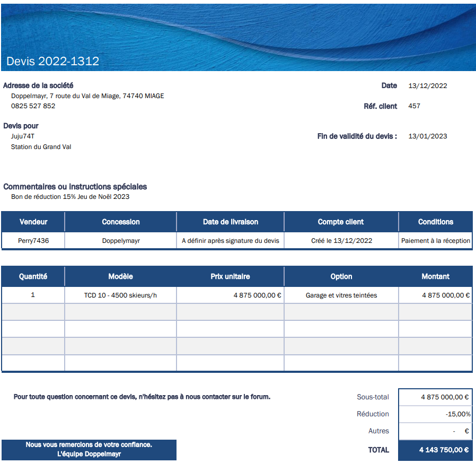The width and height of the screenshot is (476, 463).
Task: Select the date value "13/12/2022" at top right
Action: pyautogui.click(x=427, y=86)
